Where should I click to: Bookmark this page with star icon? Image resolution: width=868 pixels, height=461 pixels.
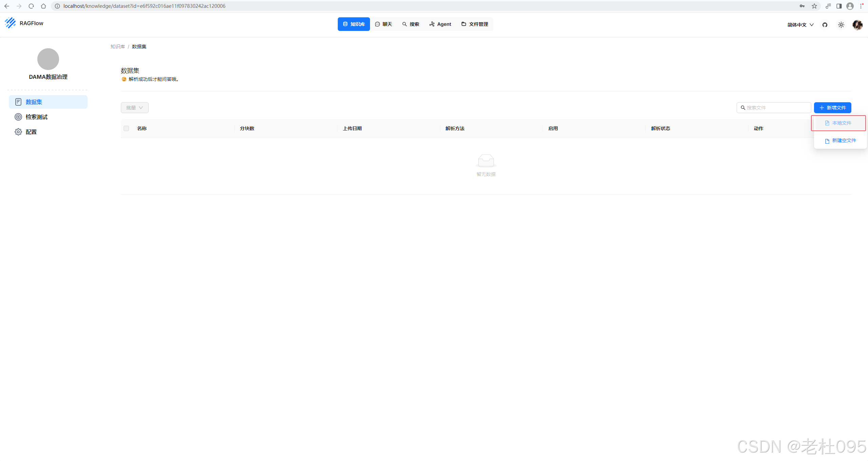click(x=814, y=6)
